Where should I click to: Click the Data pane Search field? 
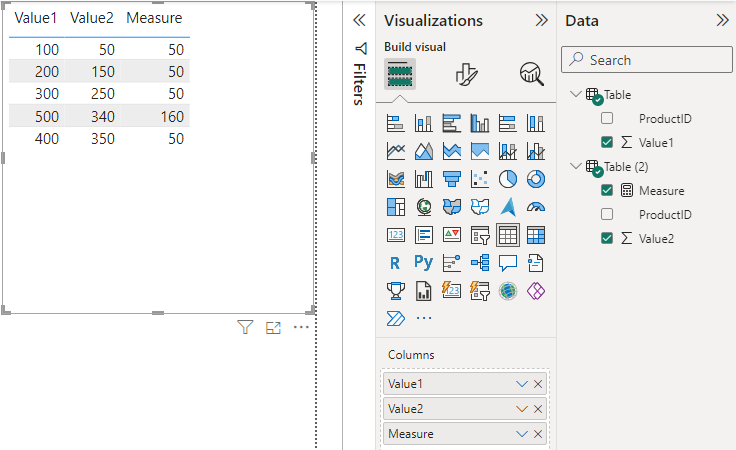tap(646, 60)
